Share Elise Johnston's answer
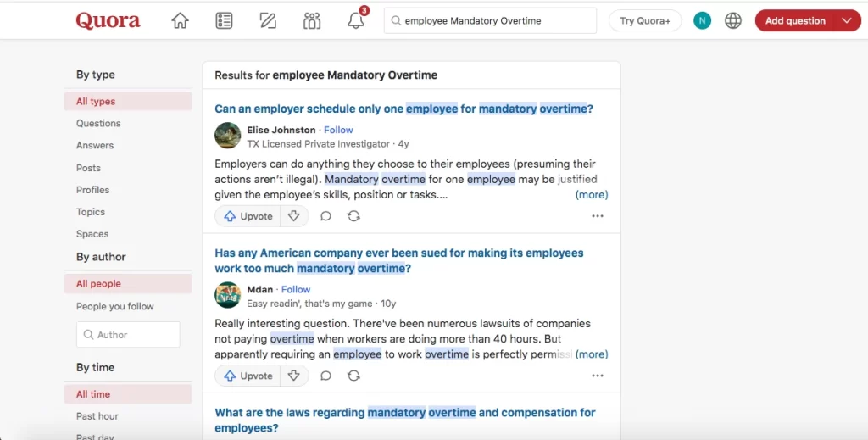This screenshot has height=440, width=868. click(x=353, y=216)
